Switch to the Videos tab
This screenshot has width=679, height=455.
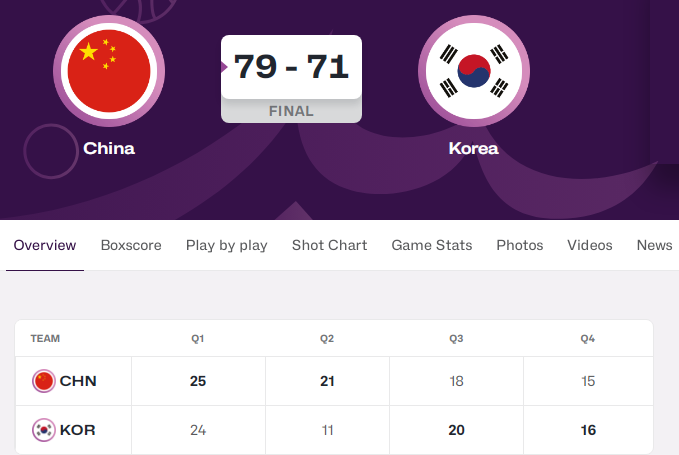tap(590, 245)
